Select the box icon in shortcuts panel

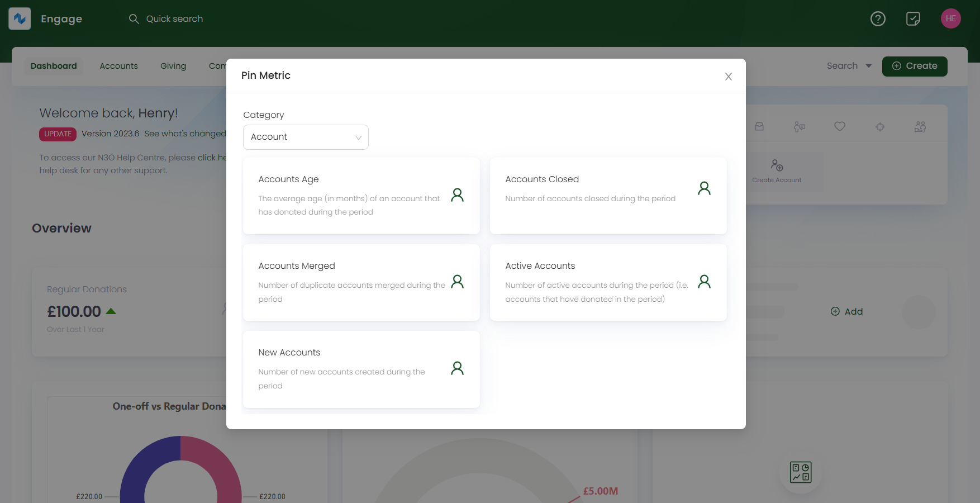pos(759,127)
